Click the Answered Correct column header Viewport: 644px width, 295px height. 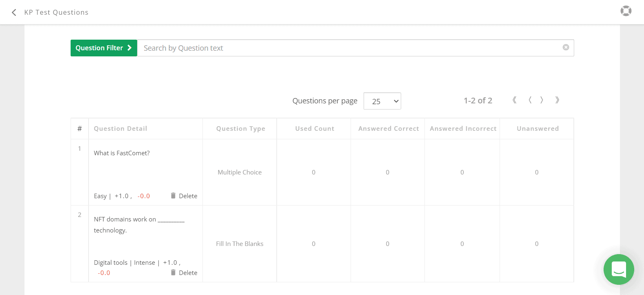click(388, 129)
